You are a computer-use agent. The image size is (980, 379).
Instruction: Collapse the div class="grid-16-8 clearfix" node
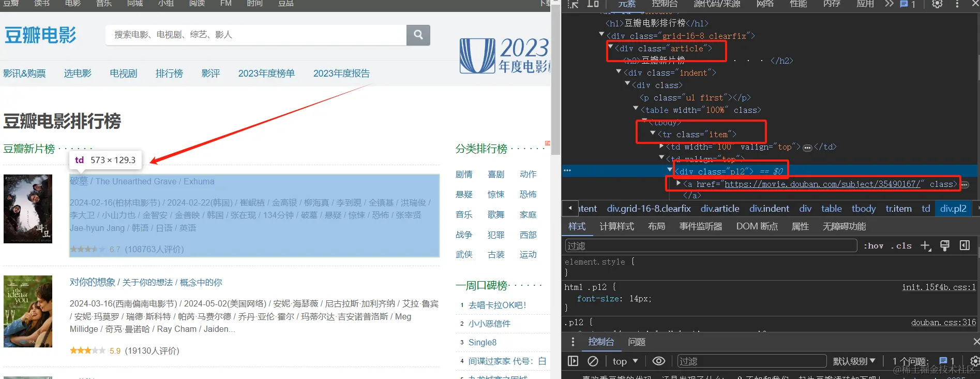(601, 34)
